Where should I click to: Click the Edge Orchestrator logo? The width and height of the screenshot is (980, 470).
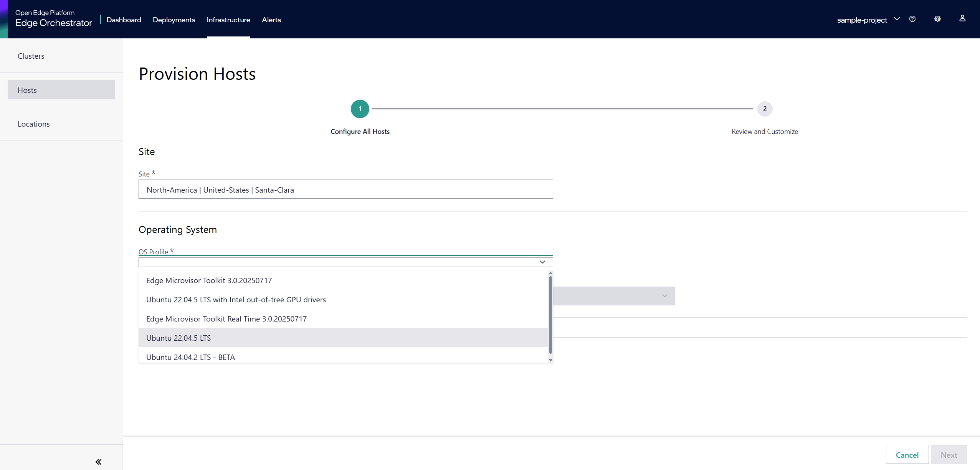(x=54, y=19)
